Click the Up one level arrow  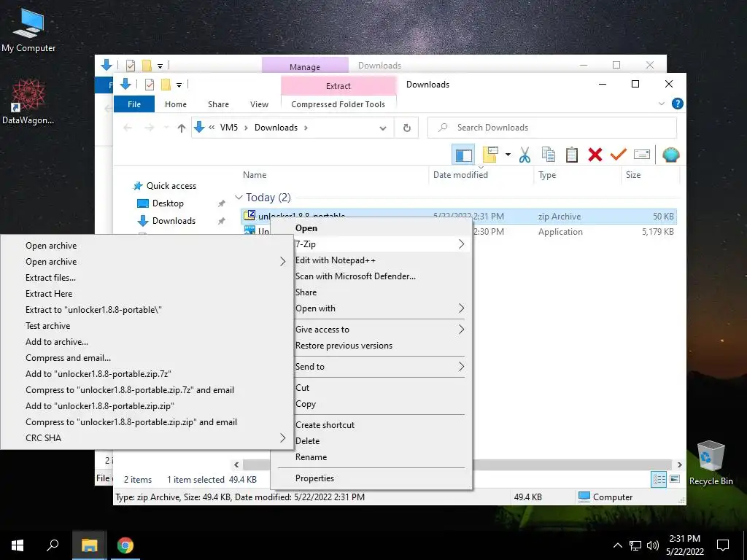(181, 128)
